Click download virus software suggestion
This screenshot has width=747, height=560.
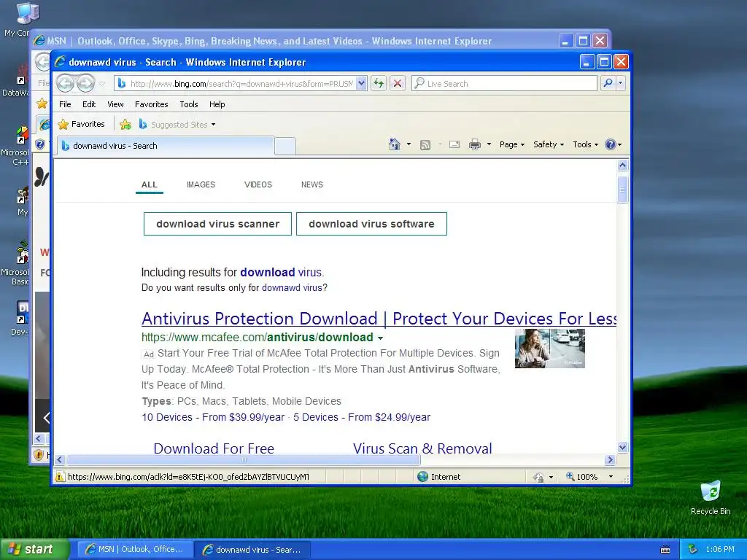(371, 224)
